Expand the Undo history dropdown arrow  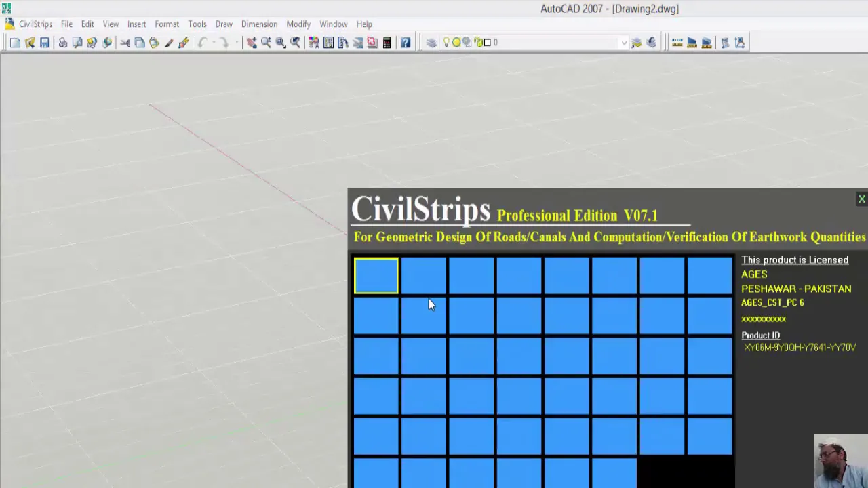pos(214,43)
